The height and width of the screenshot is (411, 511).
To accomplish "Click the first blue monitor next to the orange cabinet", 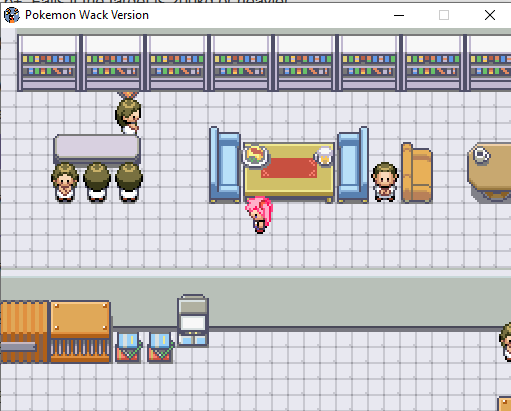I will [128, 347].
